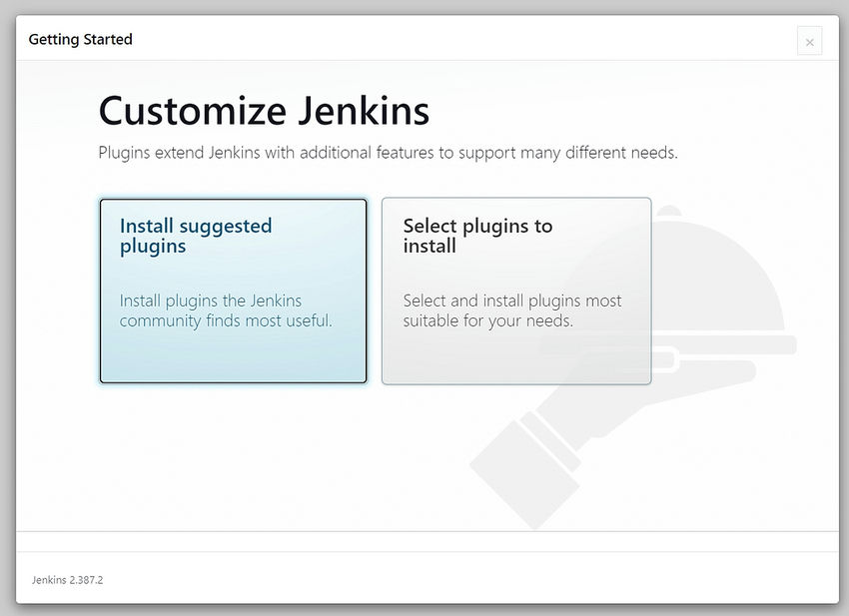The image size is (849, 616).
Task: Select the Install suggested plugins card
Action: pos(233,291)
